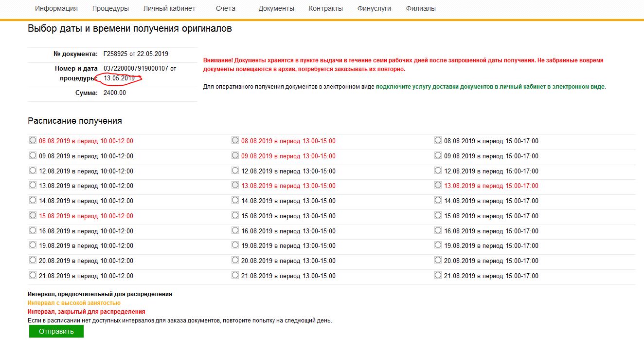
Task: Select 20.08.2019 slot 13:00-15:00
Action: point(235,260)
